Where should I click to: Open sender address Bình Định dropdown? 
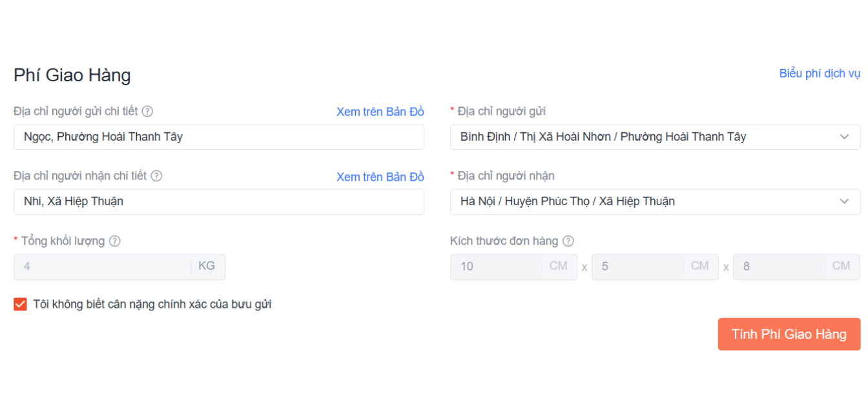click(x=646, y=137)
